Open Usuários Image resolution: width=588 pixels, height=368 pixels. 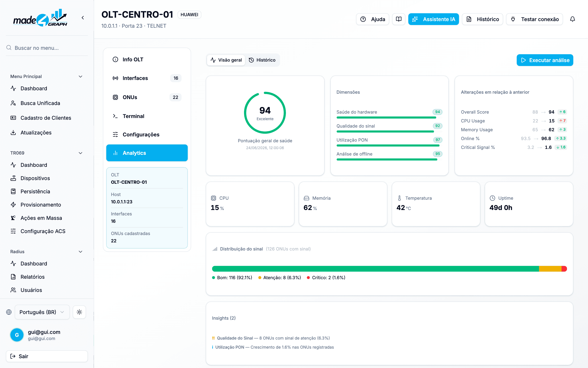click(47, 290)
